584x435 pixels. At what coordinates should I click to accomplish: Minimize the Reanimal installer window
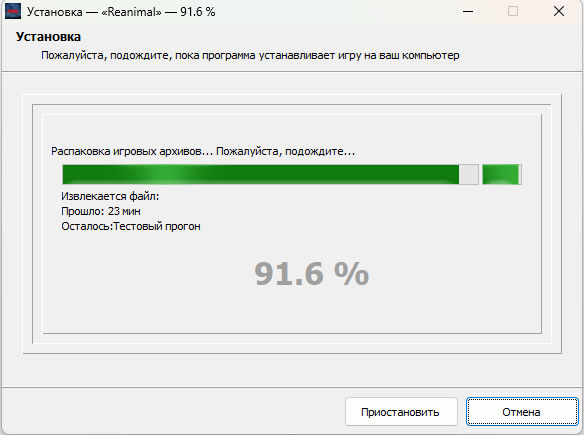(x=468, y=12)
